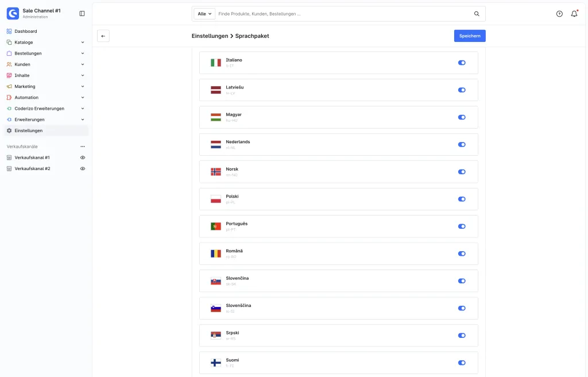Toggle the Suomi language switch
Image resolution: width=588 pixels, height=377 pixels.
point(462,363)
